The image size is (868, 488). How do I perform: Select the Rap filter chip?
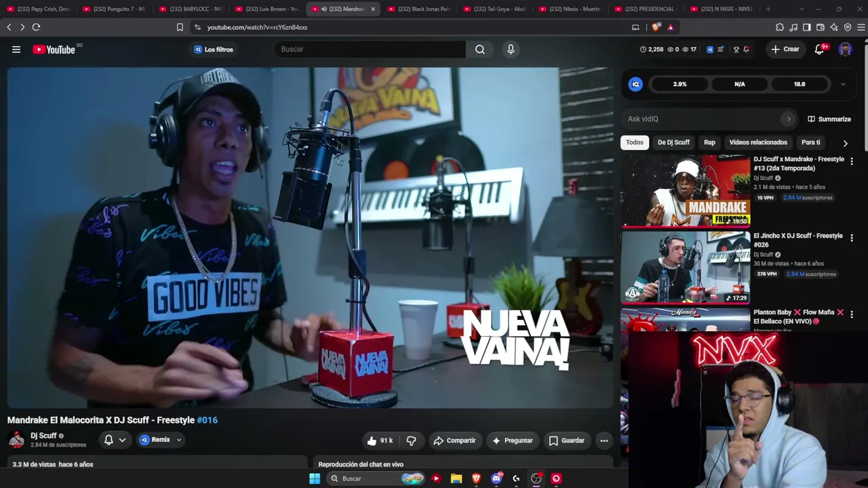(x=709, y=142)
